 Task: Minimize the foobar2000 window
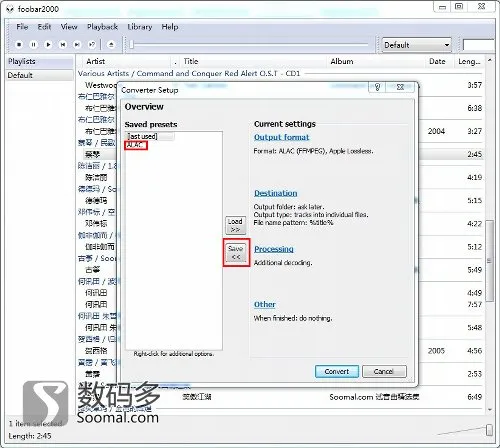442,6
